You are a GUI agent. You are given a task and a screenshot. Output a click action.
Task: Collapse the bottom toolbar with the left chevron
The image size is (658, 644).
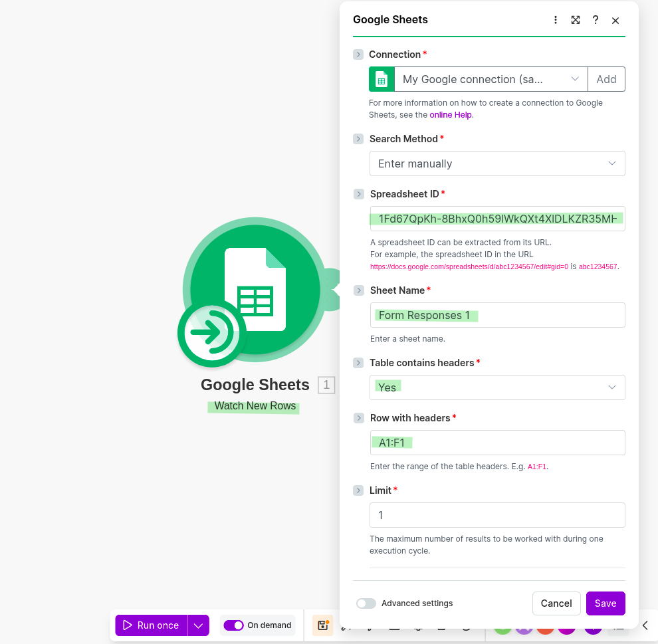645,625
